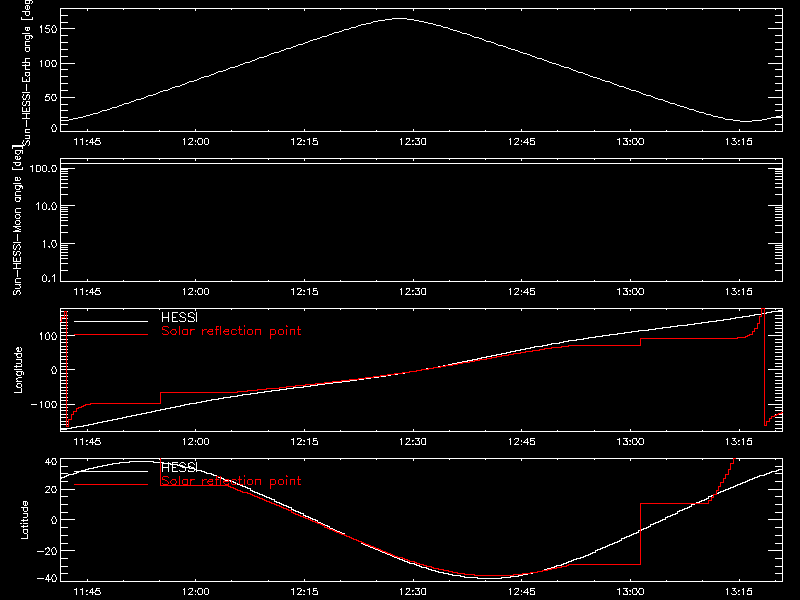Click 11:45 tick label under Earth angle plot
This screenshot has width=800, height=600.
[87, 141]
